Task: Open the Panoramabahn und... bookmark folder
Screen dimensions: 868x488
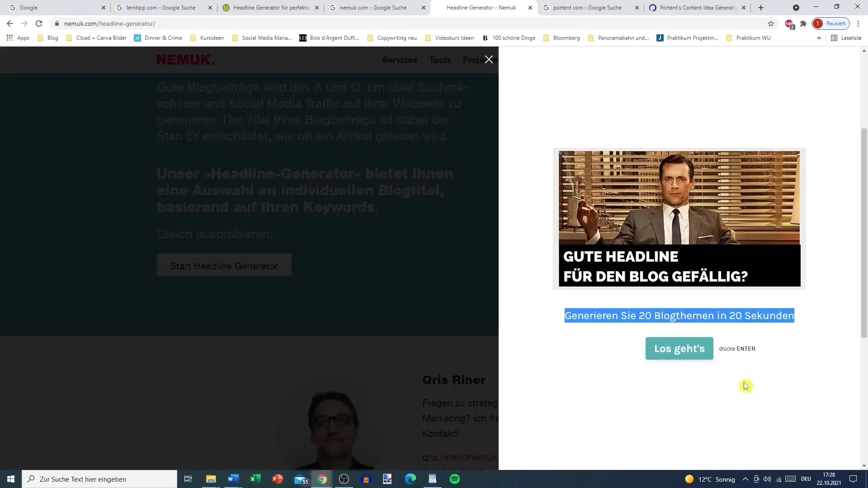Action: coord(618,38)
